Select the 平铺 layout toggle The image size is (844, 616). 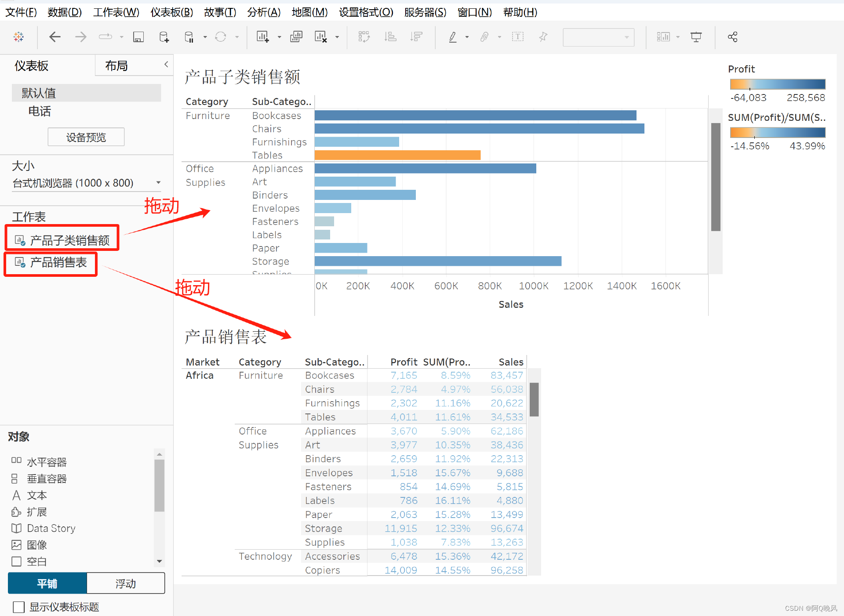(47, 583)
